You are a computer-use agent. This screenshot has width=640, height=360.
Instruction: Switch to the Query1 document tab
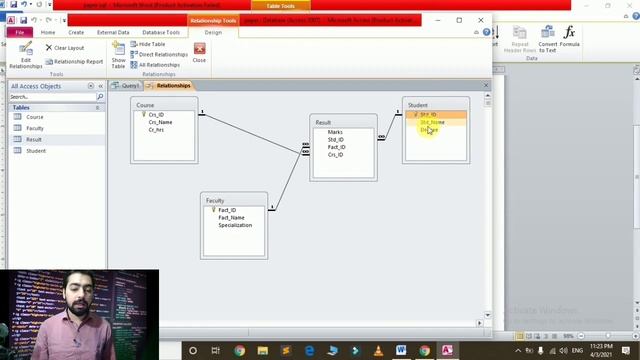(126, 85)
